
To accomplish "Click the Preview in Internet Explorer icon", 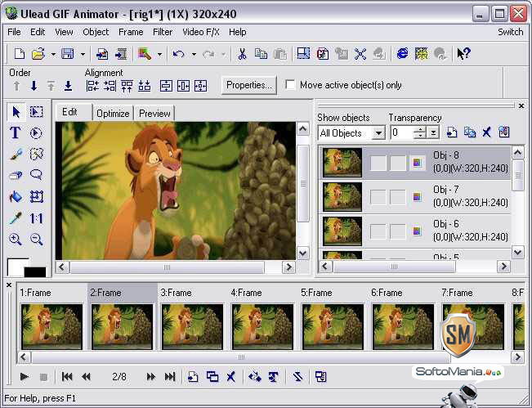I will pyautogui.click(x=402, y=54).
